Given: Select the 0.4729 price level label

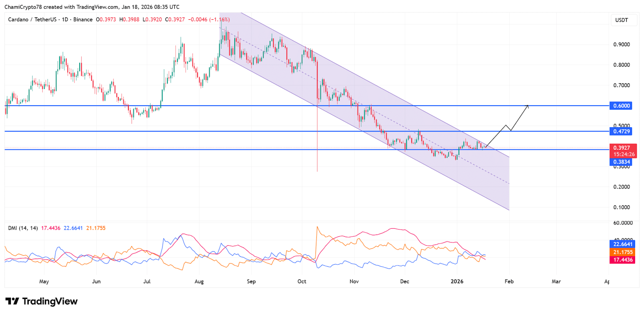Looking at the screenshot, I should [621, 131].
